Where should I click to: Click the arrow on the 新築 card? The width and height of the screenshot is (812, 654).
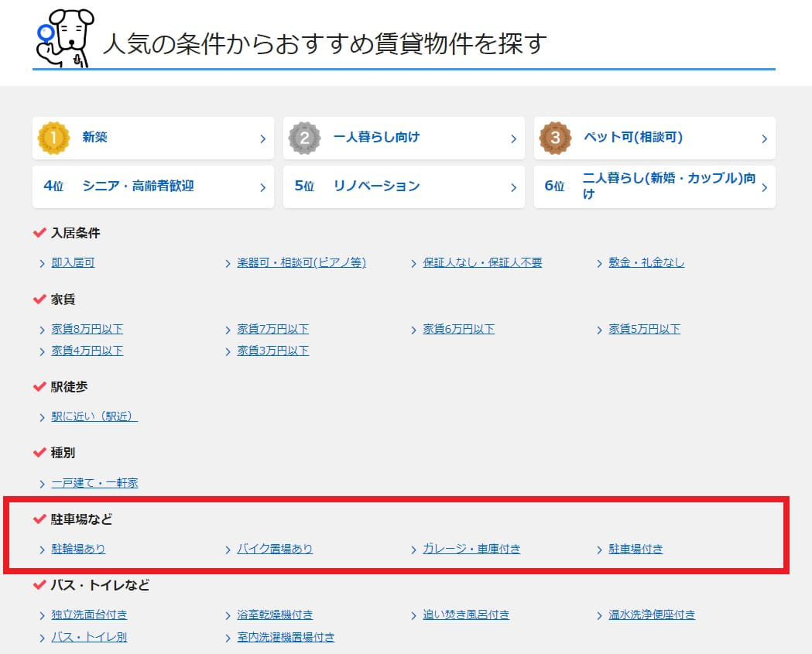[x=262, y=139]
